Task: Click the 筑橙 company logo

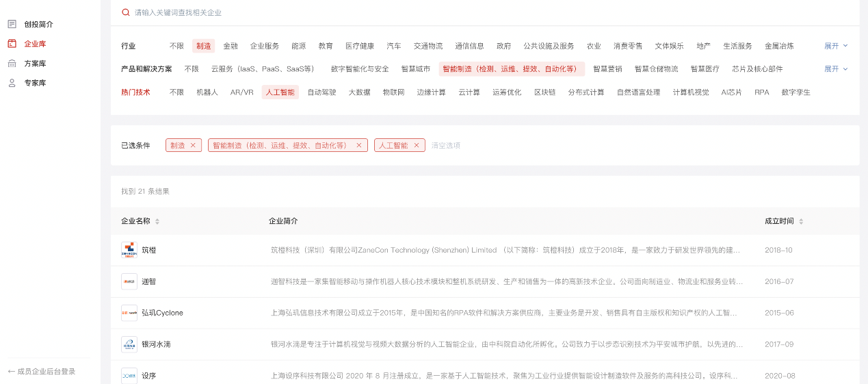Action: pyautogui.click(x=129, y=251)
